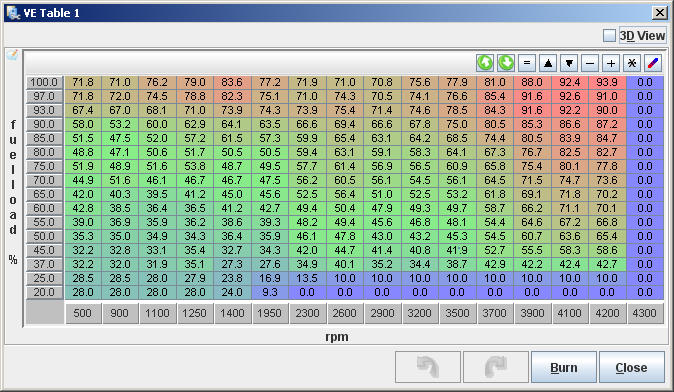The image size is (674, 392).
Task: Click the red-blue interpolate pencil icon
Action: tap(653, 63)
